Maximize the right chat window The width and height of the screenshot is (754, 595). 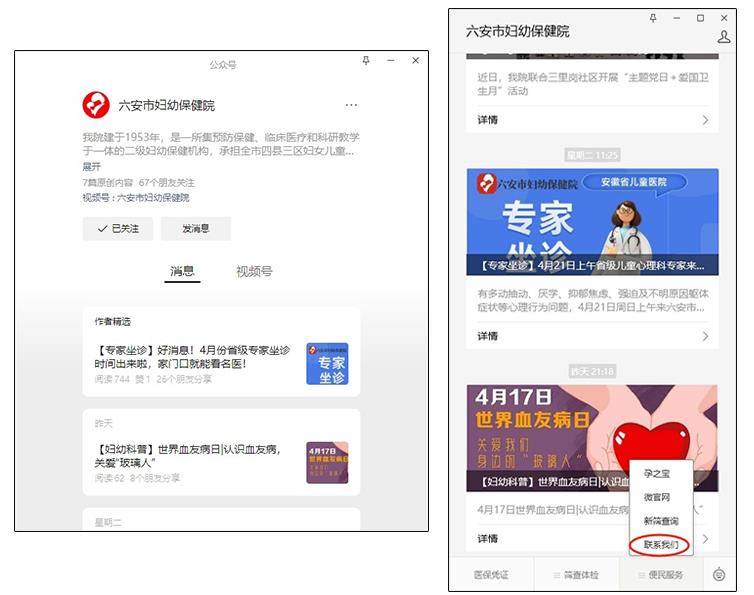(x=700, y=18)
